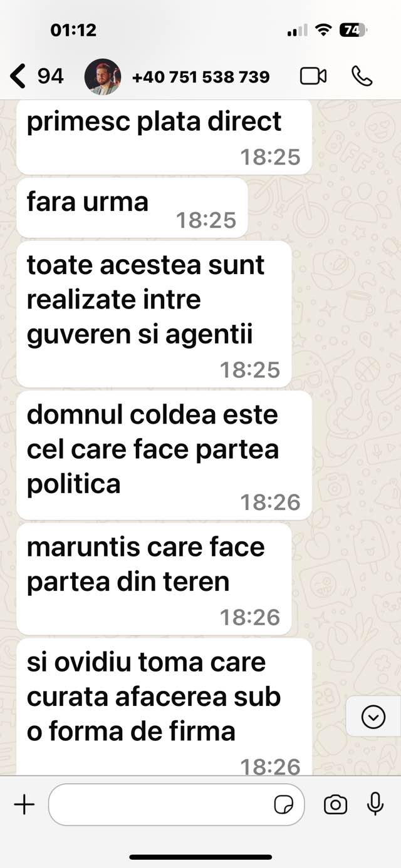Tap the 01:12 clock in status bar
Screen dimensions: 401x868
point(73,30)
